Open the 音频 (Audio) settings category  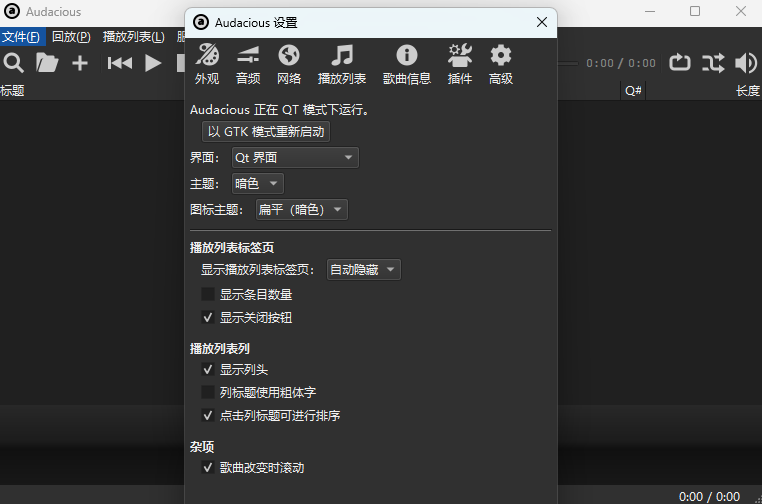point(248,64)
